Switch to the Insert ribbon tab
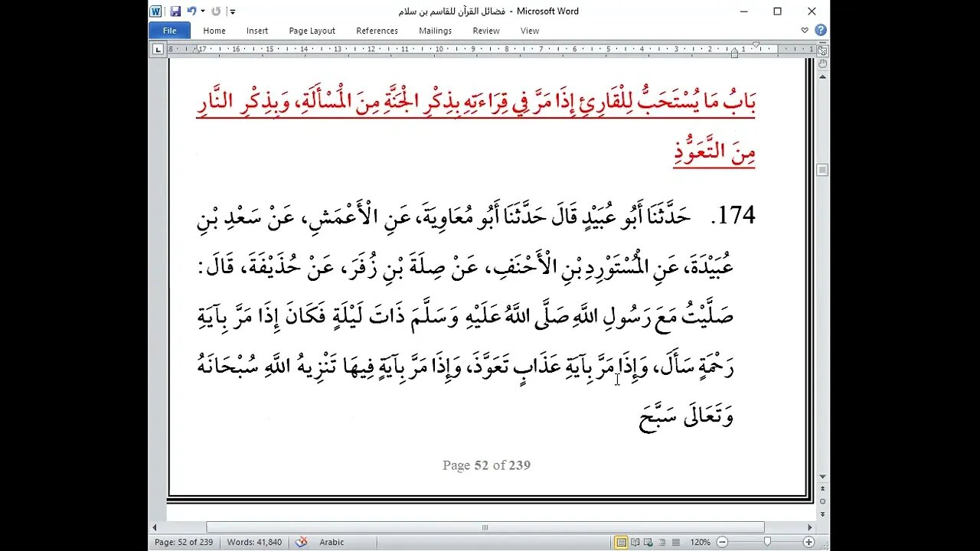The height and width of the screenshot is (551, 980). (257, 31)
